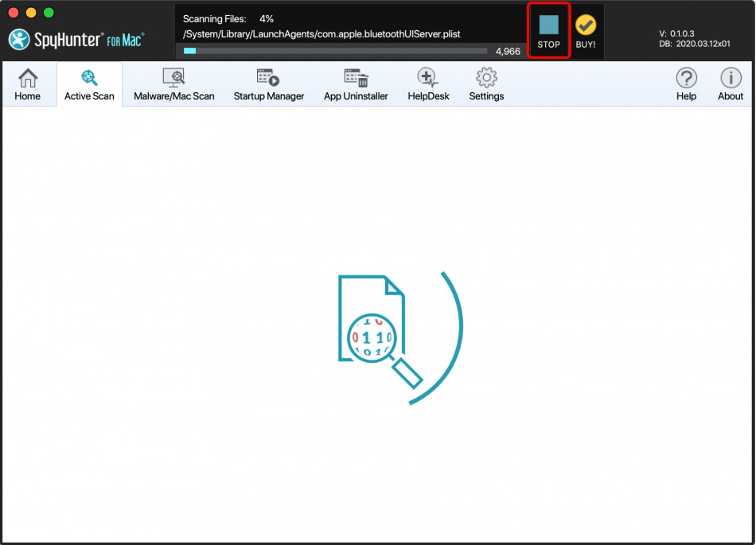Viewport: 756px width, 545px height.
Task: Stop the running scan
Action: click(x=549, y=31)
